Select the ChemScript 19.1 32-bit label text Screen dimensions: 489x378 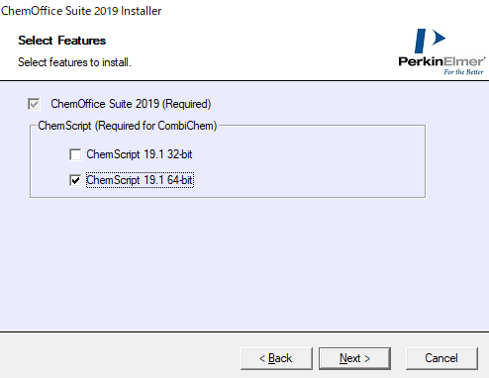click(139, 154)
